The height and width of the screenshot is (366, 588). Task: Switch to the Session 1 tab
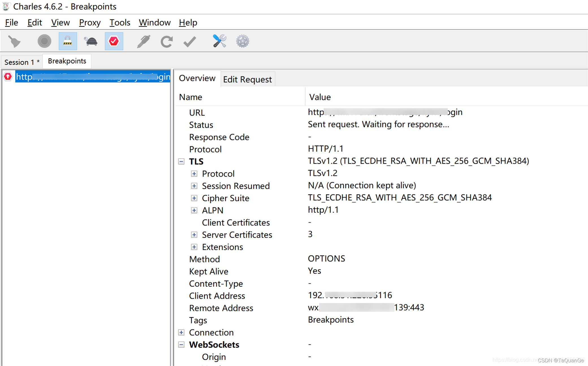[22, 62]
